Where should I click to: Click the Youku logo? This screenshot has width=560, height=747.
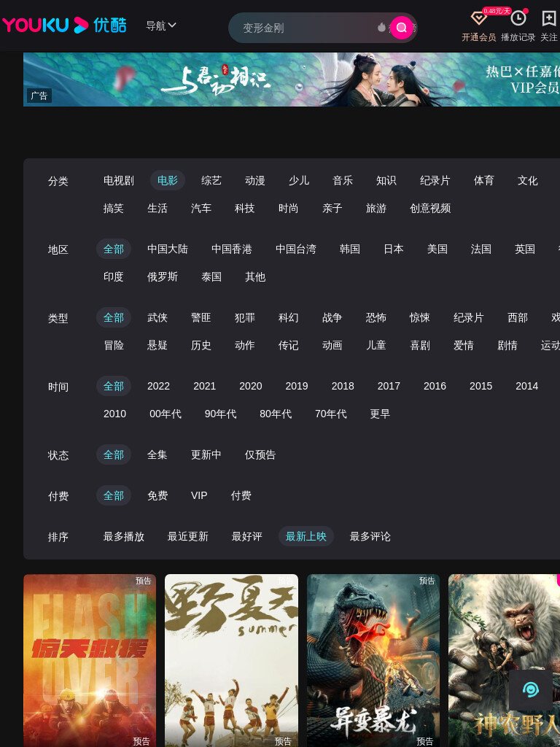(x=64, y=26)
